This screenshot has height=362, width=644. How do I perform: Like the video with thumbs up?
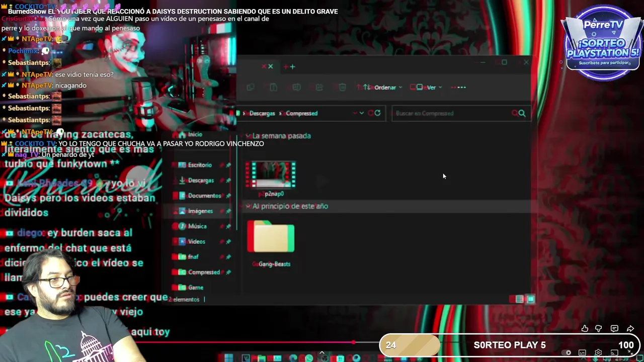coord(585,328)
